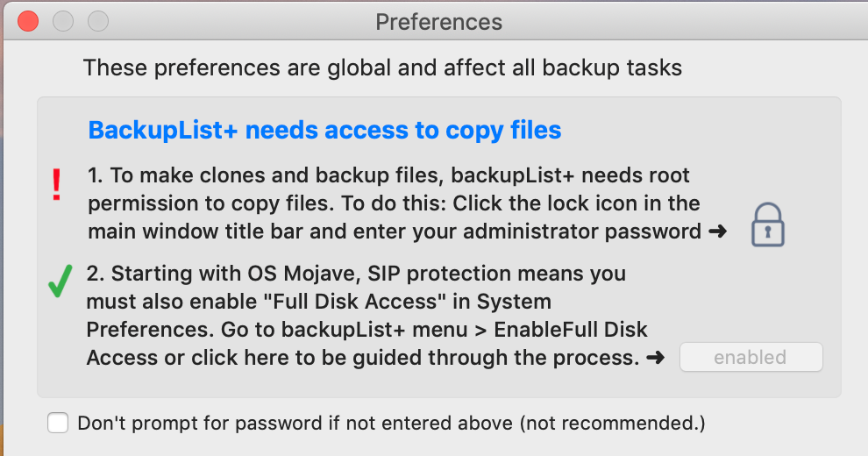
Task: Click empty title bar area right of 'Preferences'
Action: (684, 21)
